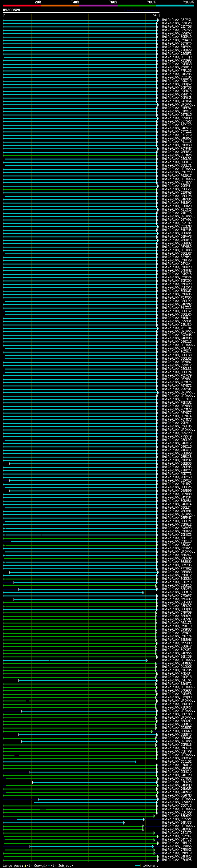The height and width of the screenshot is (868, 197).
Task: Click UniRef100_B6TIQ9 hit name
Action: (x=176, y=57)
